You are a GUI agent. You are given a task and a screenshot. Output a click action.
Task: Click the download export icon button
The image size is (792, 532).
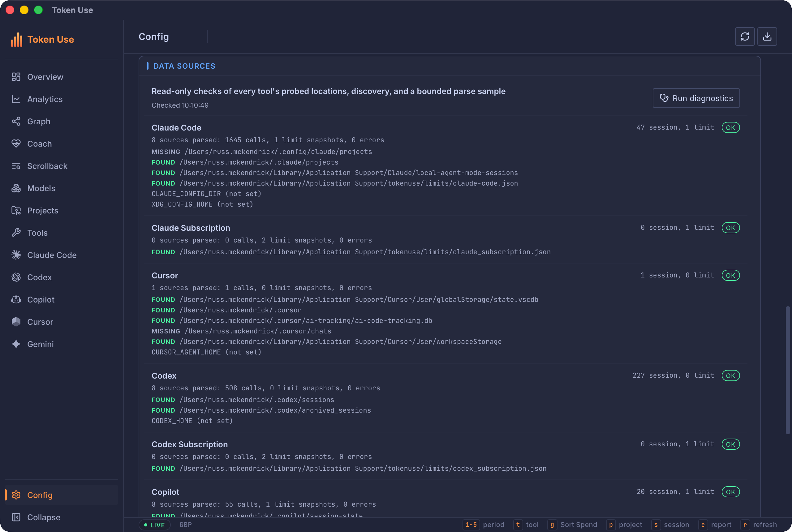[x=767, y=36]
